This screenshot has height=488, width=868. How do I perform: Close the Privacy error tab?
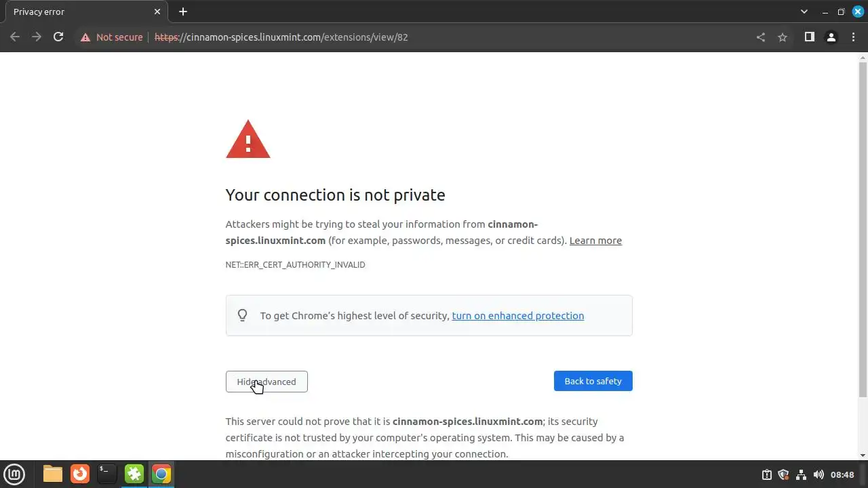tap(157, 12)
